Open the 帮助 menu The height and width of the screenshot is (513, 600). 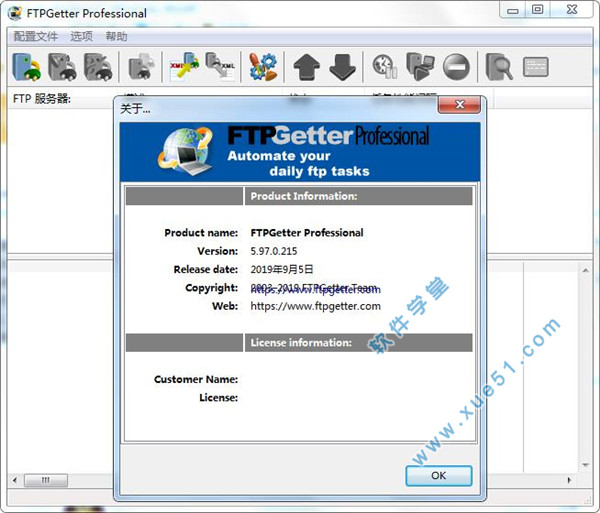point(116,36)
